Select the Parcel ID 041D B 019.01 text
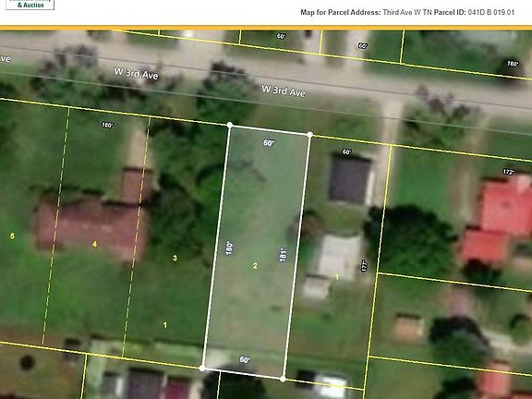Screen dimensions: 532x399 point(474,12)
